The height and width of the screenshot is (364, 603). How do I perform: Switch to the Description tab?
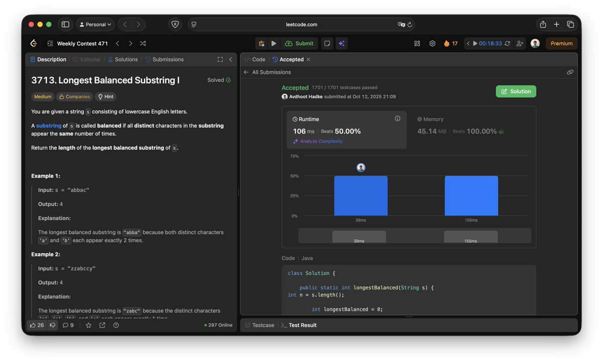pos(48,59)
